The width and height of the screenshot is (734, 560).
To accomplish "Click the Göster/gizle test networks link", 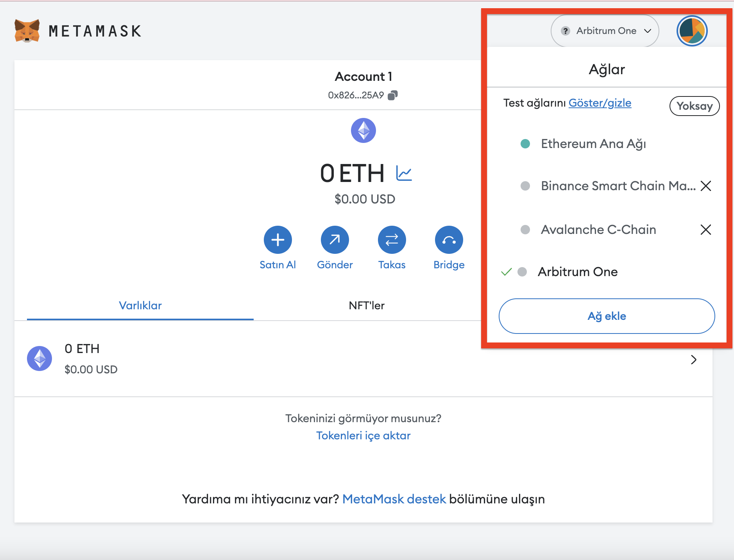I will (x=600, y=103).
